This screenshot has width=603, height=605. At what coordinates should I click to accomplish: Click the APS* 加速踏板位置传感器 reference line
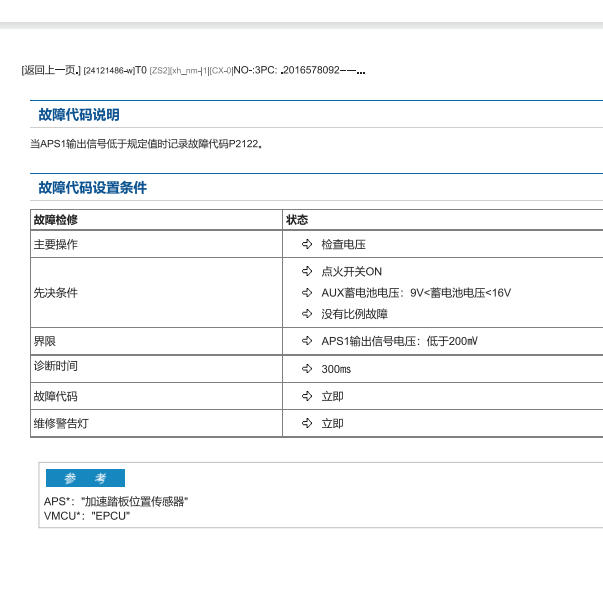pos(116,502)
